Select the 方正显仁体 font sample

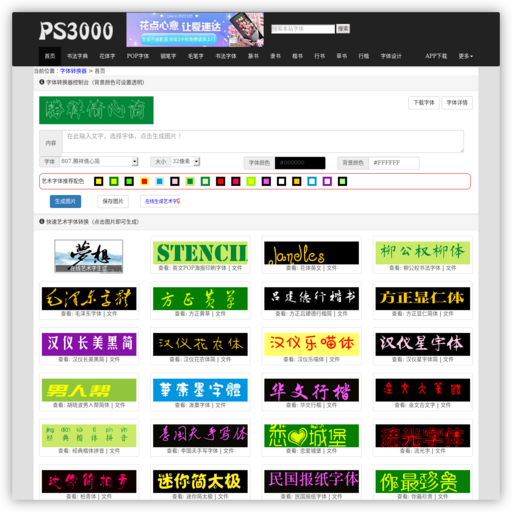coord(423,299)
